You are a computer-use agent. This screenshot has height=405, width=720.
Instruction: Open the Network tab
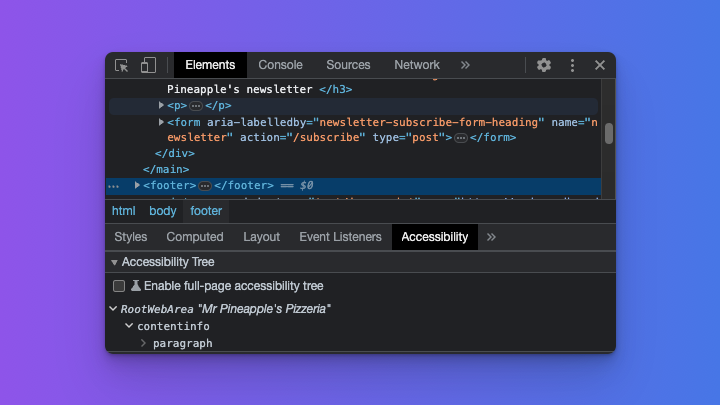click(417, 65)
